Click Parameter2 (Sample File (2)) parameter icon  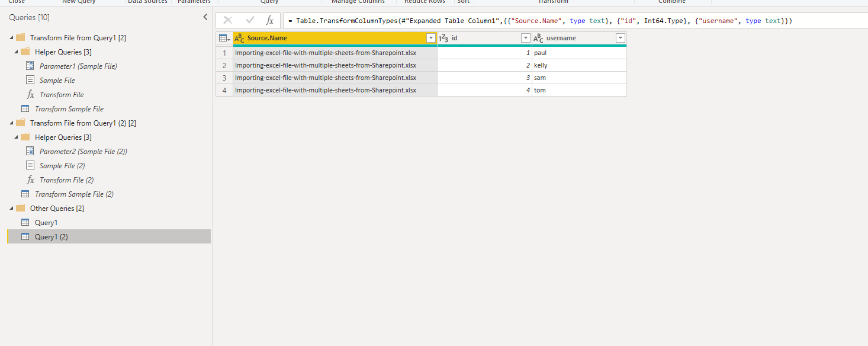[x=30, y=151]
